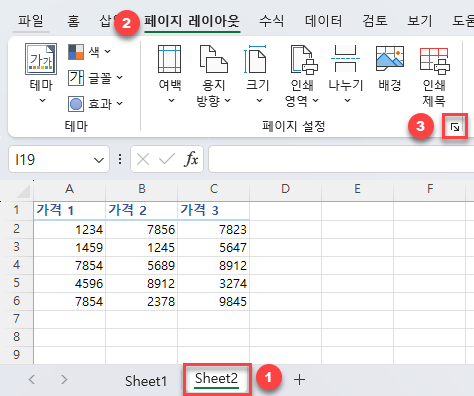The width and height of the screenshot is (474, 396).
Task: Click cell with value 9845
Action: click(x=214, y=301)
